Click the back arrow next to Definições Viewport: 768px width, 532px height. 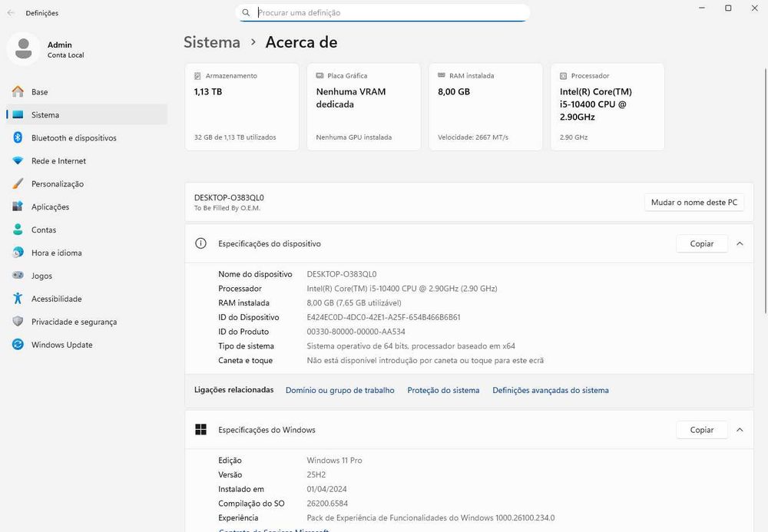(11, 13)
